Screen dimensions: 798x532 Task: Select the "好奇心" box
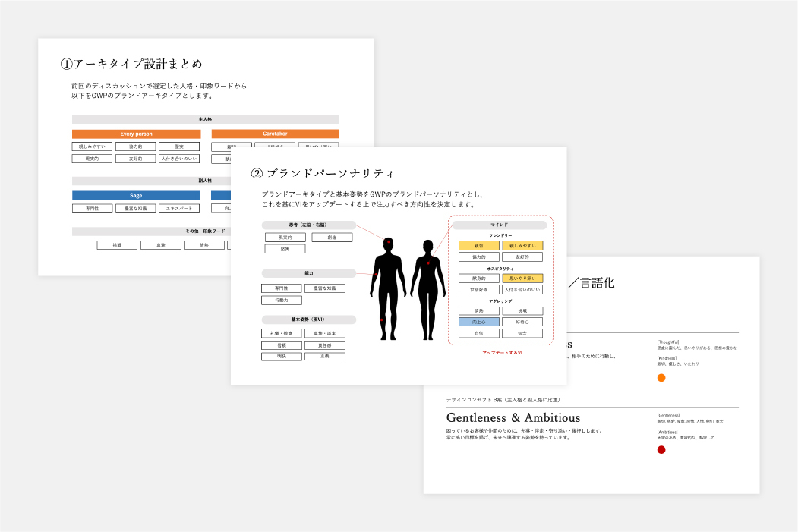[522, 322]
